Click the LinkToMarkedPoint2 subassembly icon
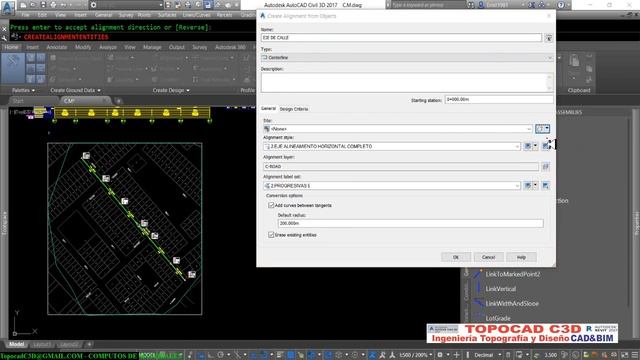The image size is (640, 360). click(x=477, y=274)
